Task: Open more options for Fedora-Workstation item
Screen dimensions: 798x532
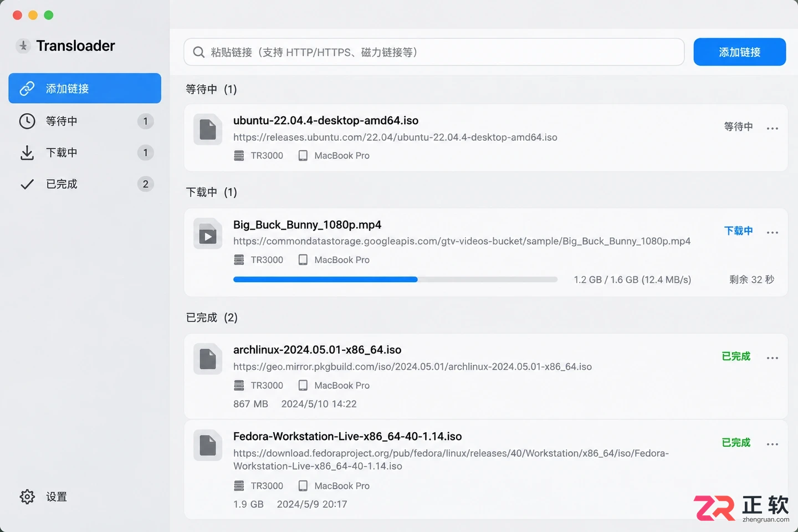Action: pos(773,444)
